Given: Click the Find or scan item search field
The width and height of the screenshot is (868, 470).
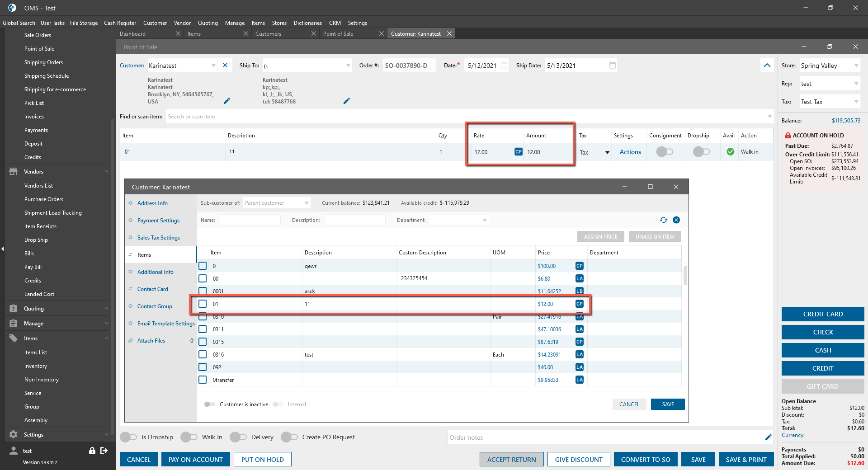Looking at the screenshot, I should click(x=466, y=117).
